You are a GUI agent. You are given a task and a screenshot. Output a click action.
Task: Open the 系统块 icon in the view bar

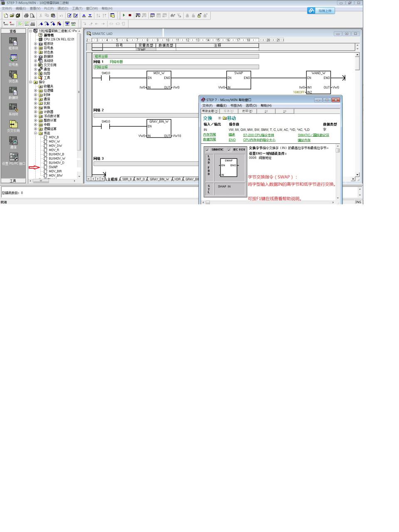(13, 107)
